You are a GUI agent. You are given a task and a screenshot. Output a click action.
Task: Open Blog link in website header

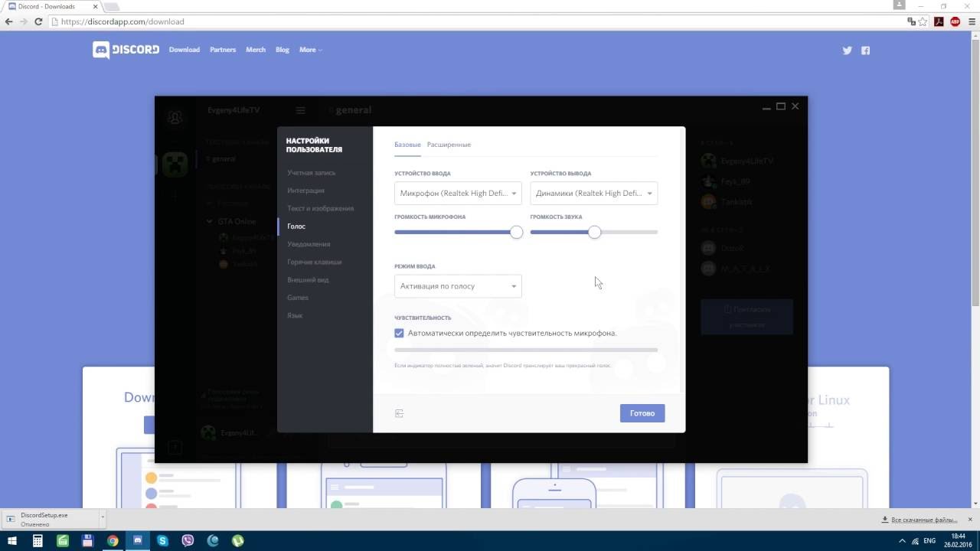(283, 50)
